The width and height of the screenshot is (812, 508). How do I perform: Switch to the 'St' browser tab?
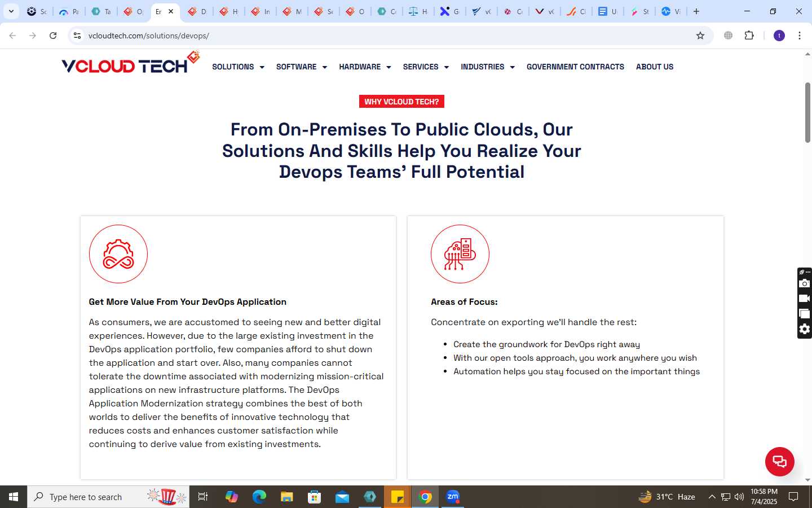(x=640, y=11)
